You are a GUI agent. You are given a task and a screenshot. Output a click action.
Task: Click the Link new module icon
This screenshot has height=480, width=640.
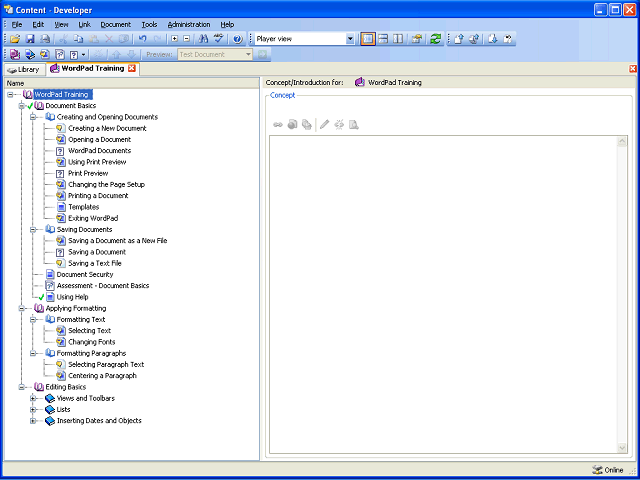[x=15, y=54]
